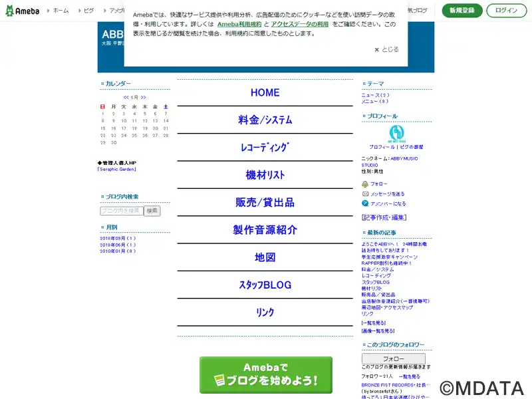Click the Amebaでブログを始めよう banner
Viewport: 532px width, 399px height.
[x=265, y=375]
